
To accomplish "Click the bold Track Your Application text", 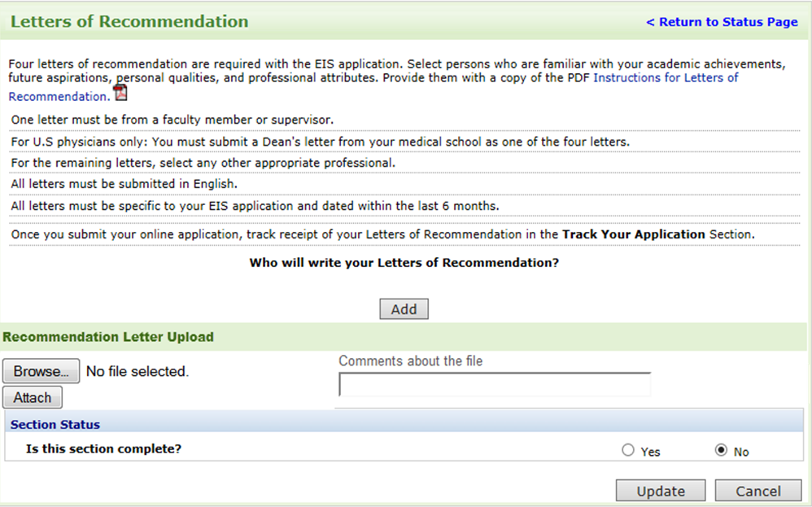I will tap(633, 234).
